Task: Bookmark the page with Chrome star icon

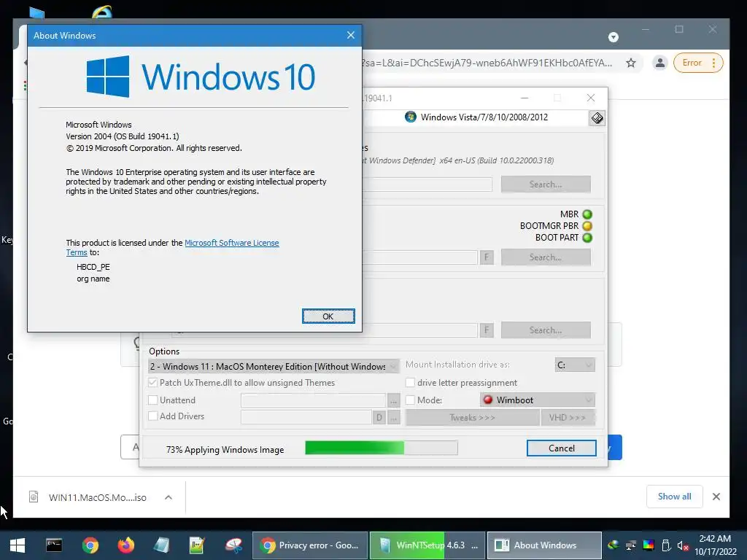Action: coord(631,63)
